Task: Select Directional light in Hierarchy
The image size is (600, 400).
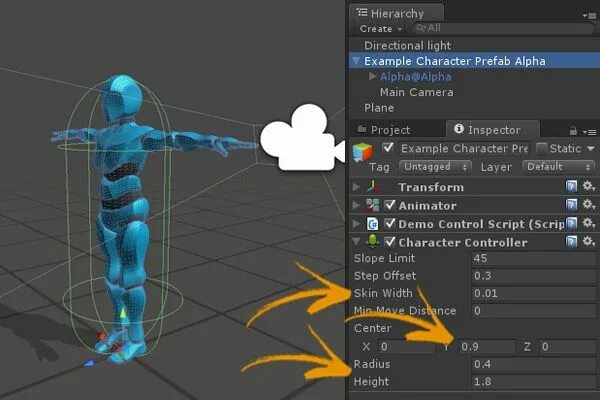Action: point(408,46)
